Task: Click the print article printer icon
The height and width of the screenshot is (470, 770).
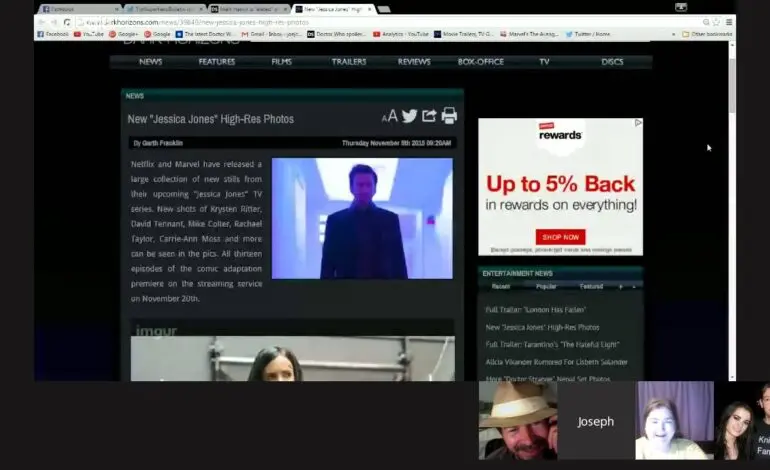Action: point(449,116)
